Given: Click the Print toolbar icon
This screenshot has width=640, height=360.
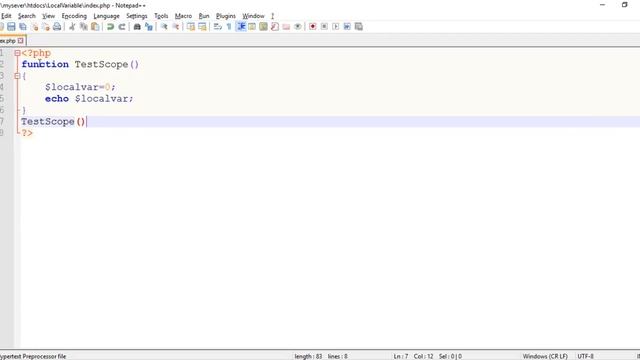Looking at the screenshot, I should point(57,27).
